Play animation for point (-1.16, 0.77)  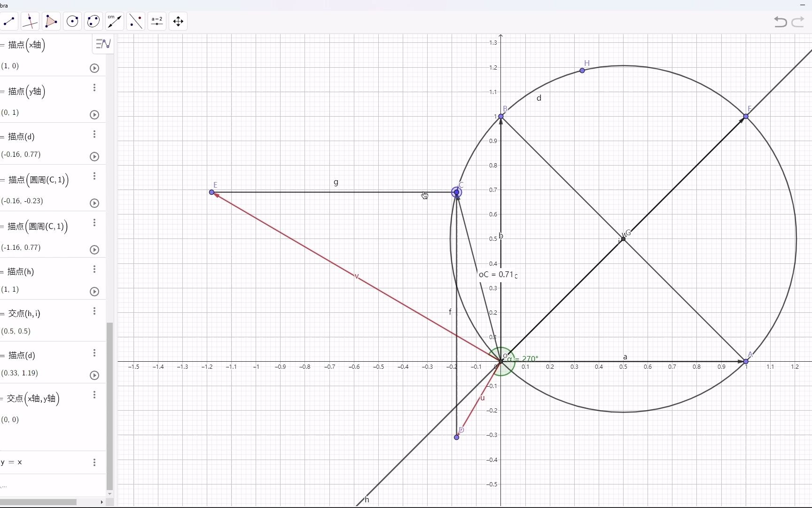coord(94,250)
